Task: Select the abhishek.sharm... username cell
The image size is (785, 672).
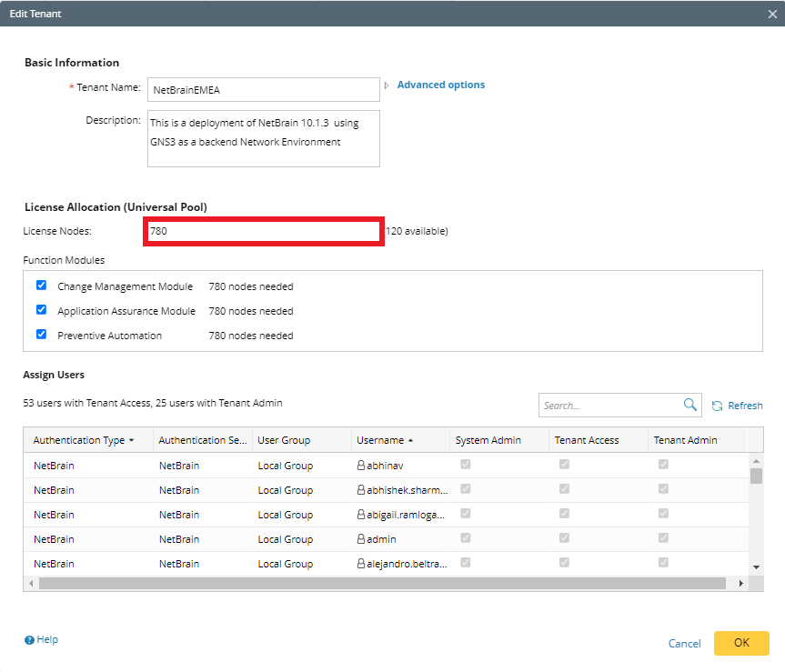Action: [x=400, y=490]
